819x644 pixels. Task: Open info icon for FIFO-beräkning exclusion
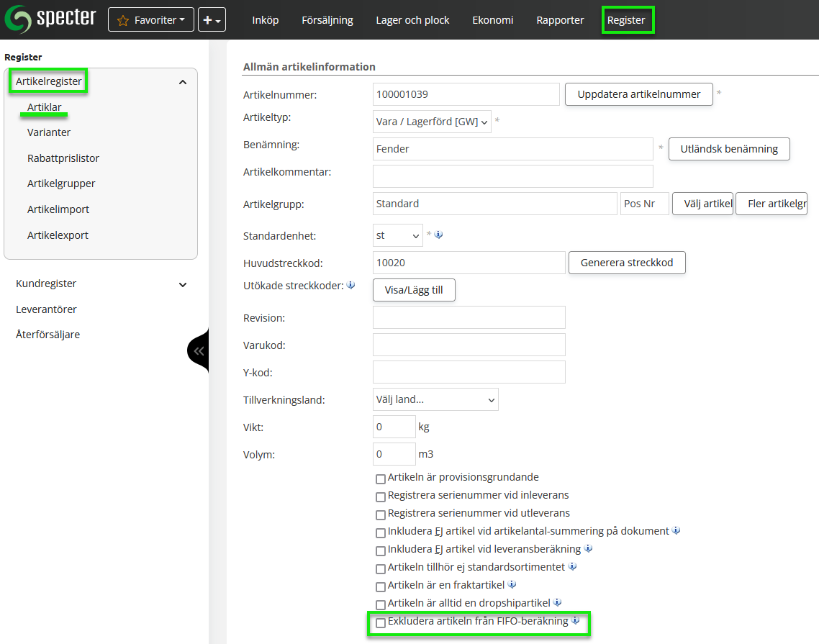click(575, 621)
